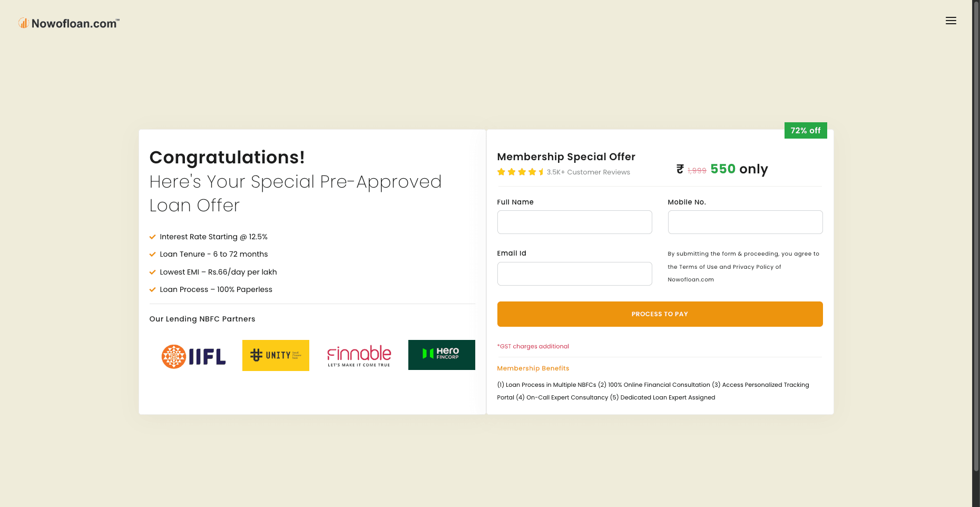Click the Nowofloan.com logo
980x507 pixels.
69,23
